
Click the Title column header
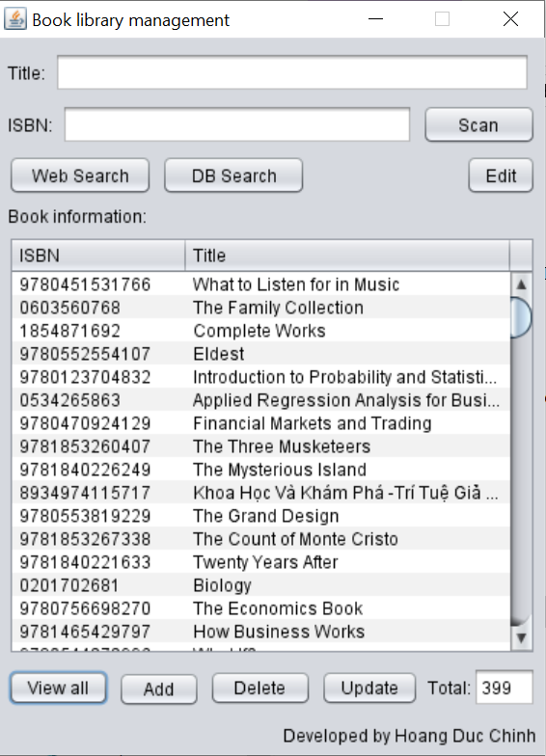point(347,256)
